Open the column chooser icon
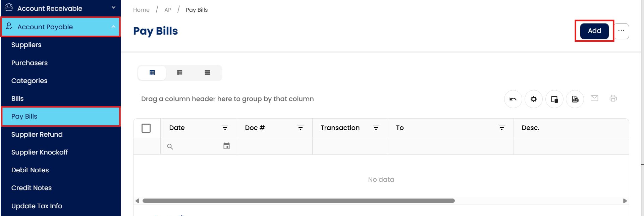644x216 pixels. (554, 99)
